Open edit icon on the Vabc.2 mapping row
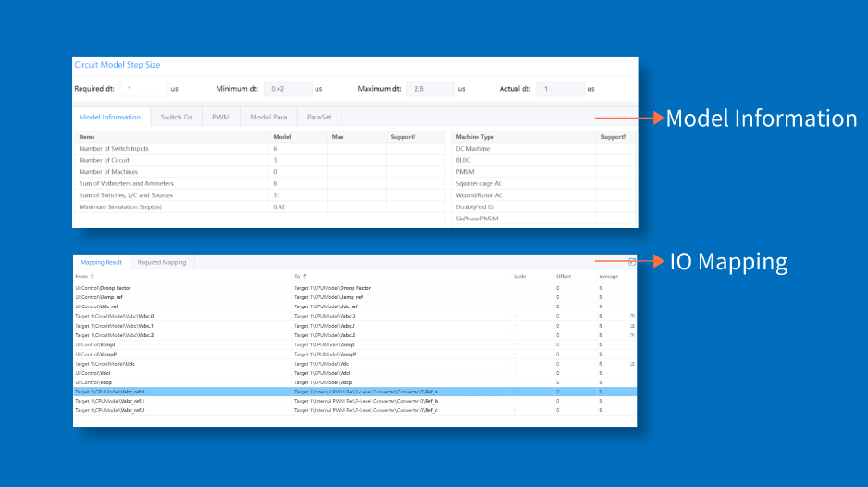868x487 pixels. pyautogui.click(x=632, y=335)
